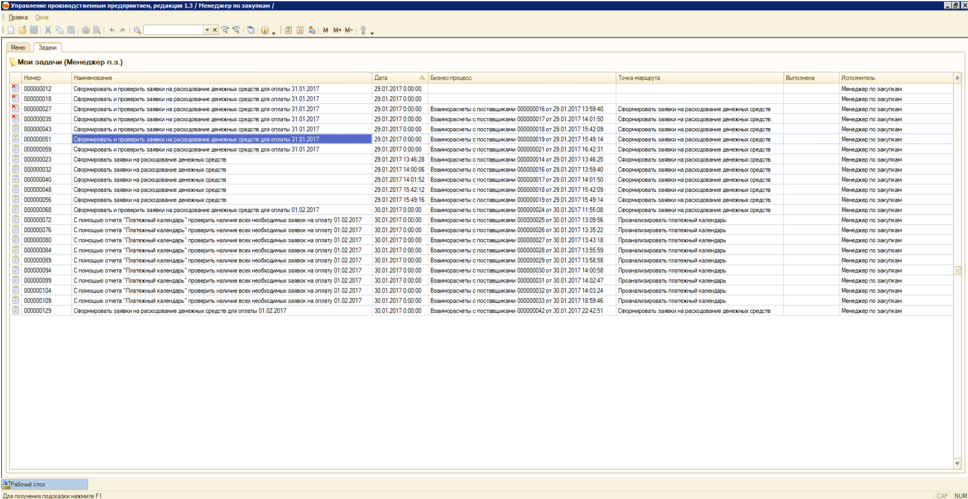Click the Print toolbar icon

point(85,30)
